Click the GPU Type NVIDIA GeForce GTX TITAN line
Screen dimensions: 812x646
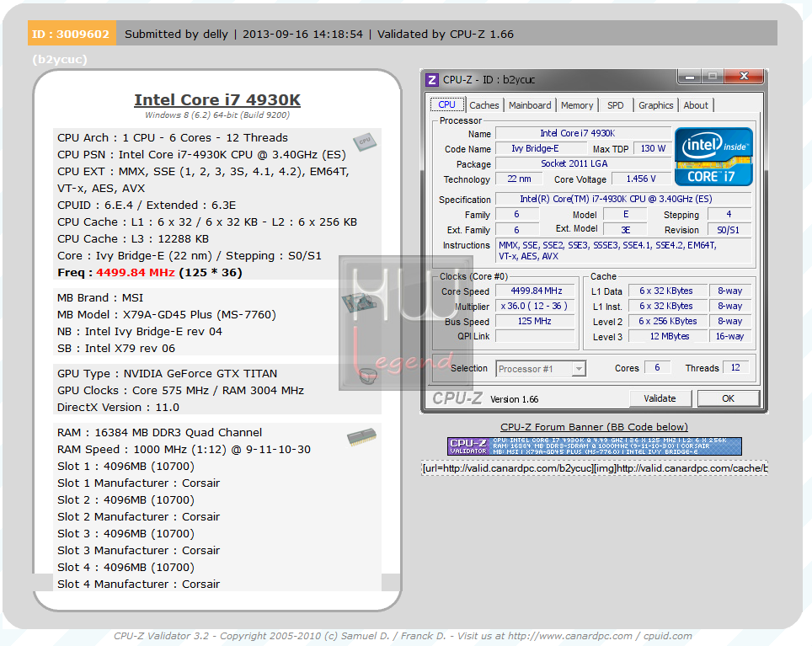click(168, 374)
